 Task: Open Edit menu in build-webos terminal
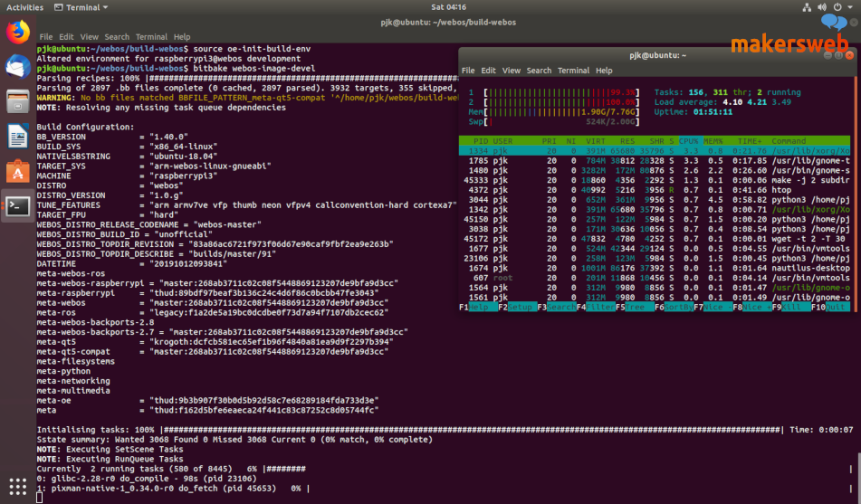(x=66, y=37)
